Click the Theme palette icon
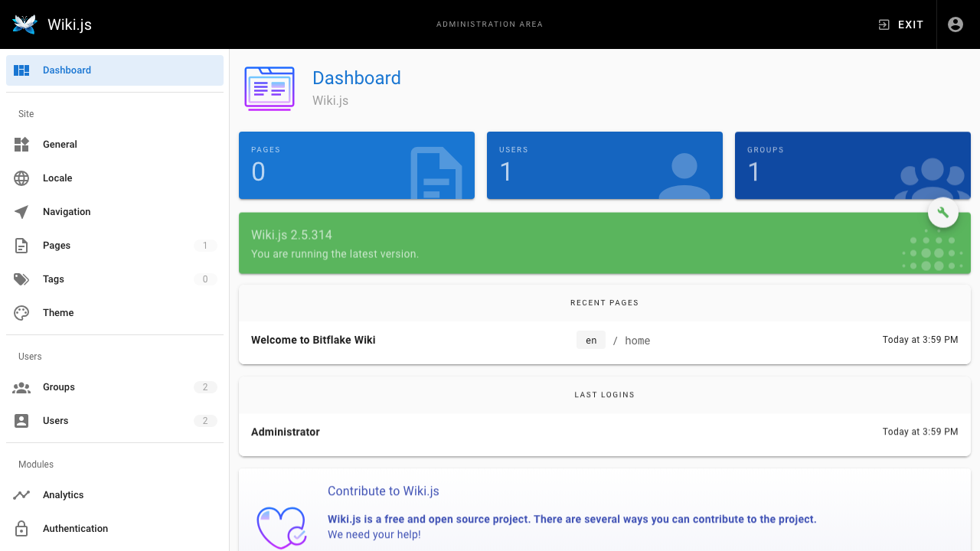 tap(21, 313)
